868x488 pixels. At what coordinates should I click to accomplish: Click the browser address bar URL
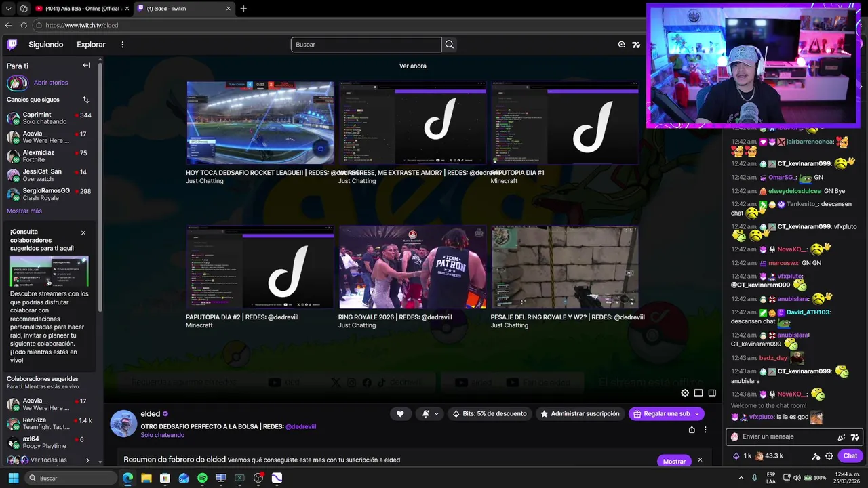[82, 25]
